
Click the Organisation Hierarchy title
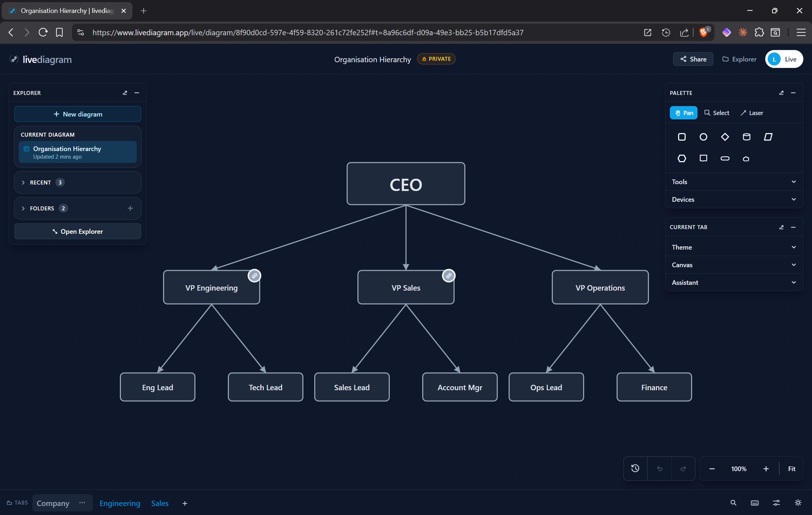[x=373, y=59]
